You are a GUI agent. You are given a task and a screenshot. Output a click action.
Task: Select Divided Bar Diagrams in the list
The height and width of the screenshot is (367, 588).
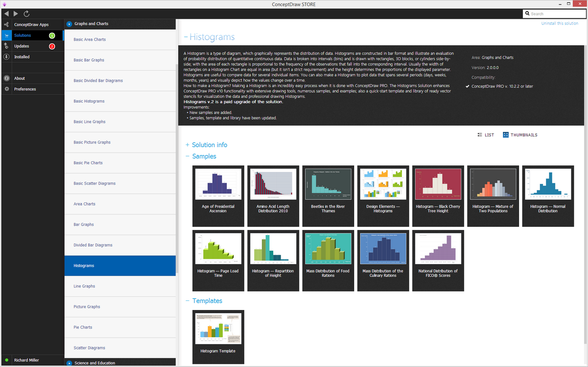120,245
